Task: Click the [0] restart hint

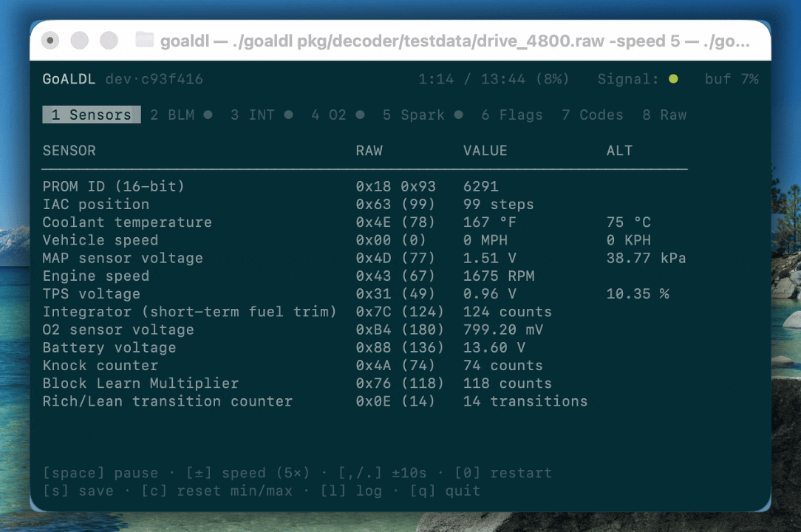Action: pos(503,473)
